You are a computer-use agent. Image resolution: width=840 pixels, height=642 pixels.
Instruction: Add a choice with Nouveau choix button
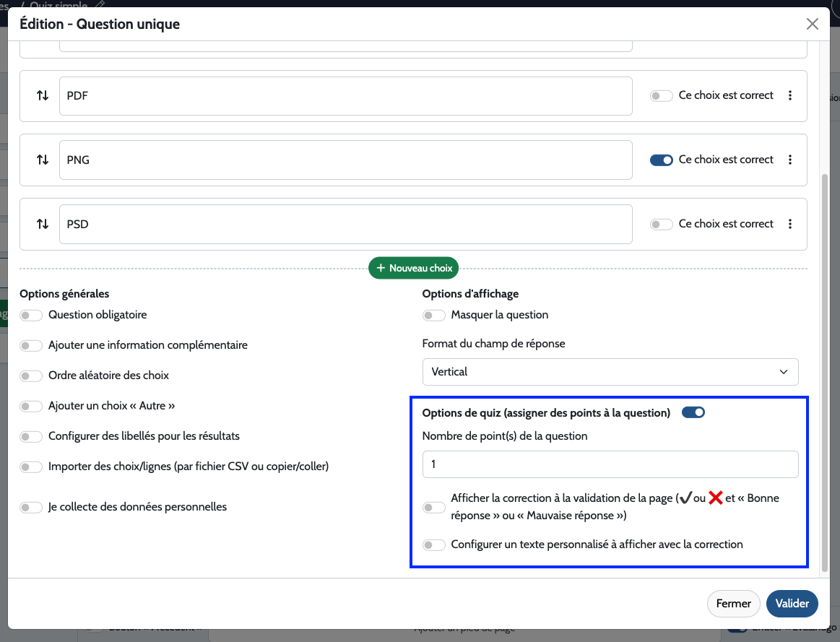pos(414,268)
